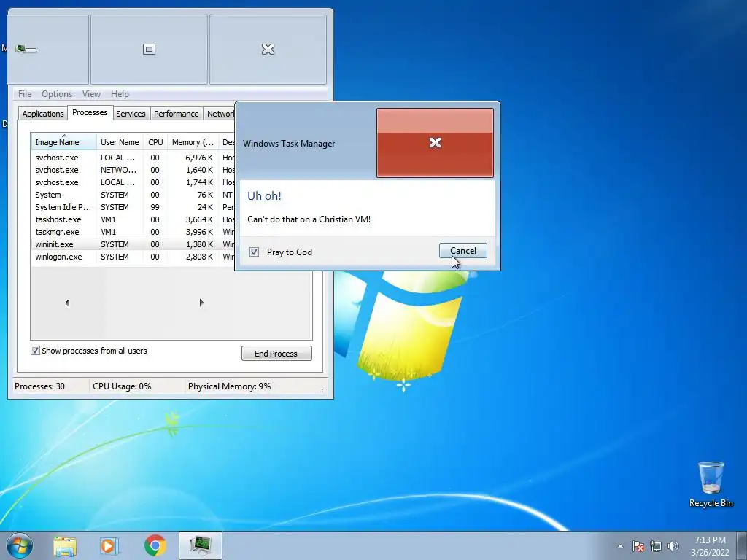
Task: Open the Options menu
Action: click(x=57, y=94)
